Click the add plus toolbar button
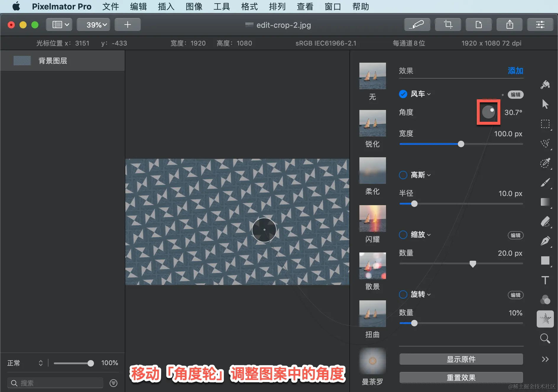This screenshot has height=392, width=558. tap(128, 25)
